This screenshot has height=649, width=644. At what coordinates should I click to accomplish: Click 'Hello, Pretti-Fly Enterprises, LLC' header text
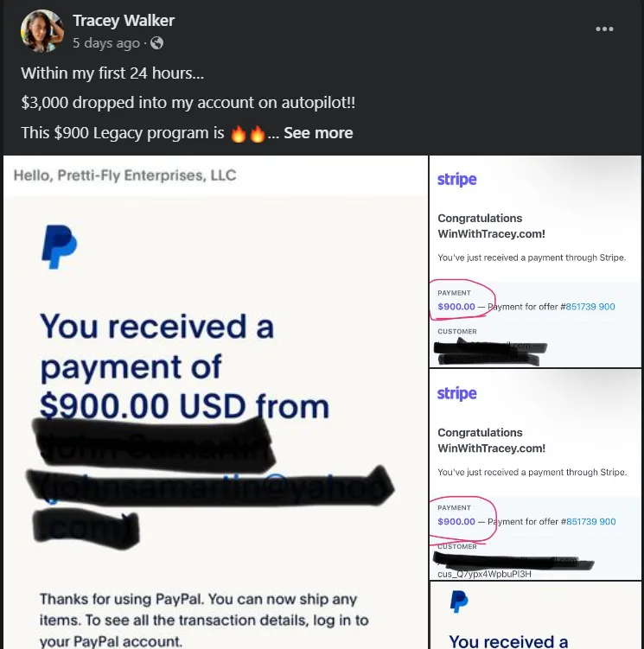tap(124, 175)
